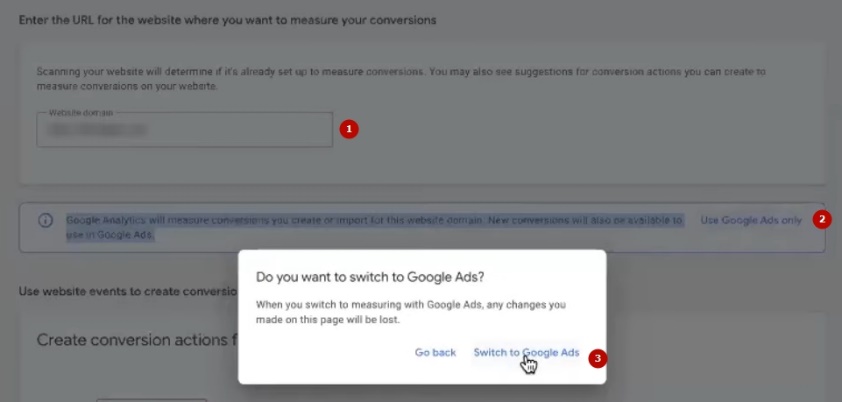Click the dialog title about switching to Google Ads
842x402 pixels.
371,276
